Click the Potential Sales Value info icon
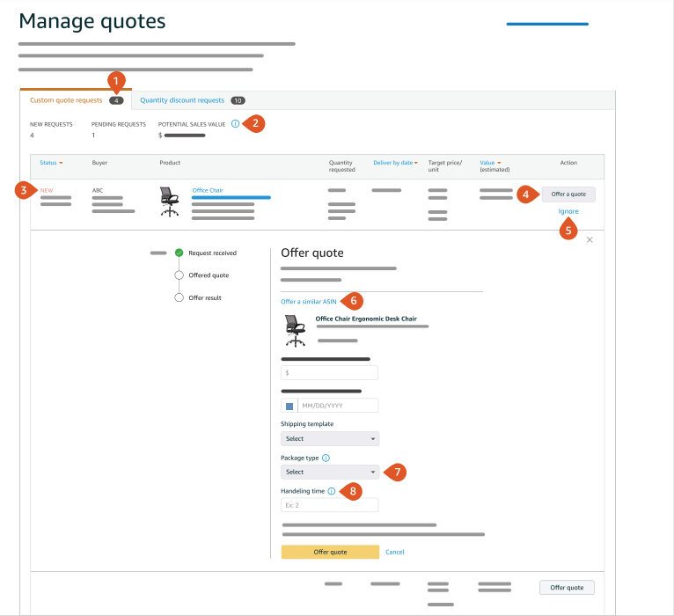The width and height of the screenshot is (674, 616). click(x=235, y=124)
